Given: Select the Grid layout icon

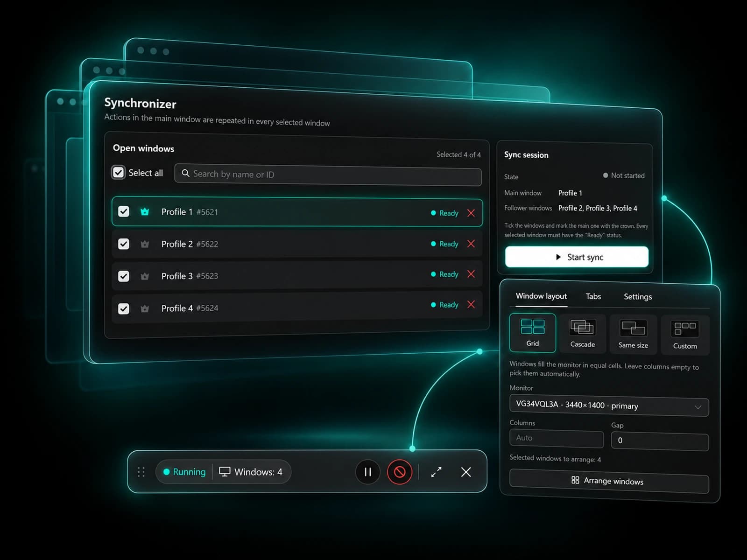Looking at the screenshot, I should (x=533, y=327).
